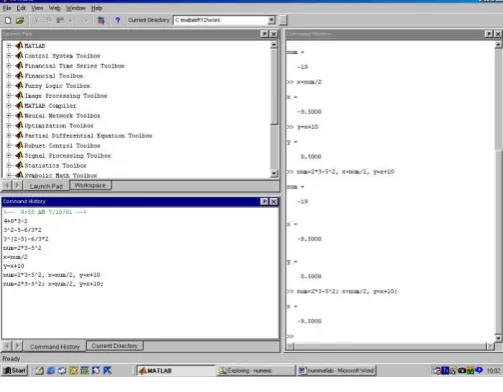Click the Paste toolbar icon
503x392 pixels.
pyautogui.click(x=60, y=20)
